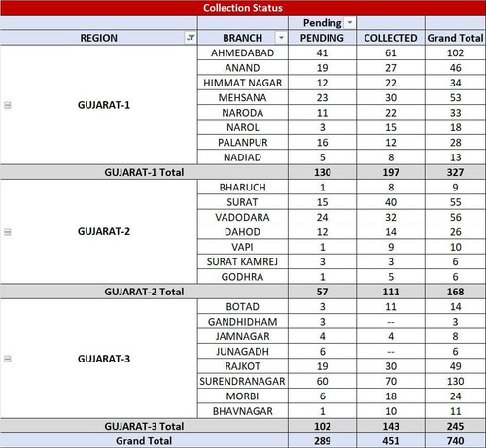Select GUJARAT-1 Total pending 130

point(322,172)
